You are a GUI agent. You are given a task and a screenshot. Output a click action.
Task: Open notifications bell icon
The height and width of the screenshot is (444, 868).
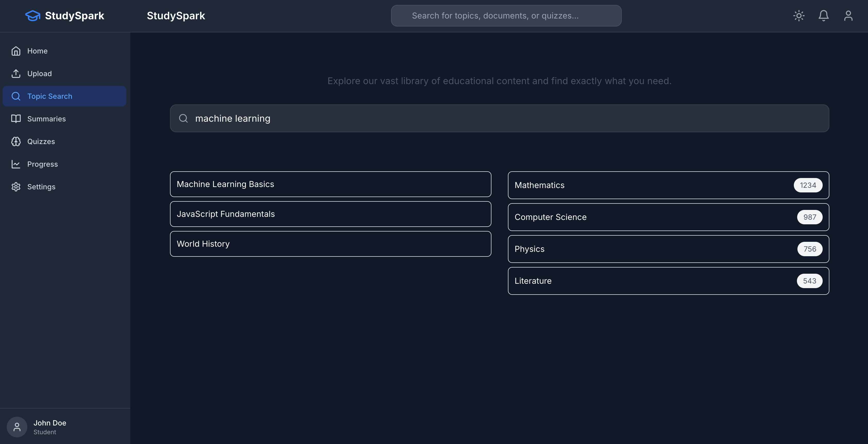tap(823, 16)
